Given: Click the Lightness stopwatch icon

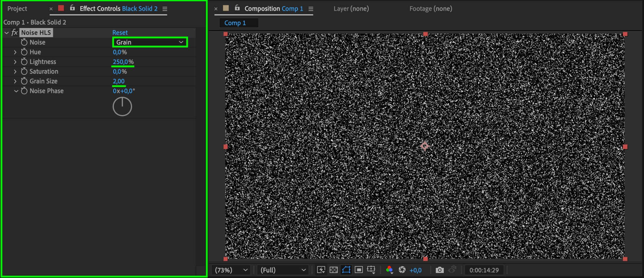Looking at the screenshot, I should click(x=24, y=61).
